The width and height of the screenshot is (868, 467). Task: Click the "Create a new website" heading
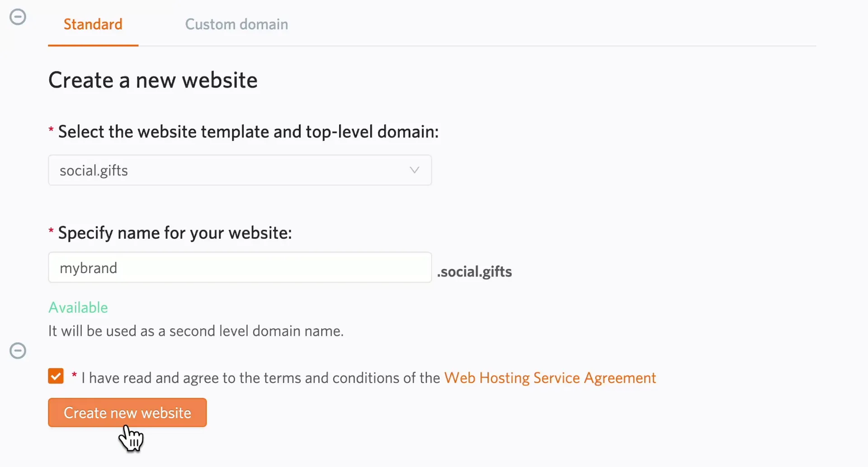153,80
